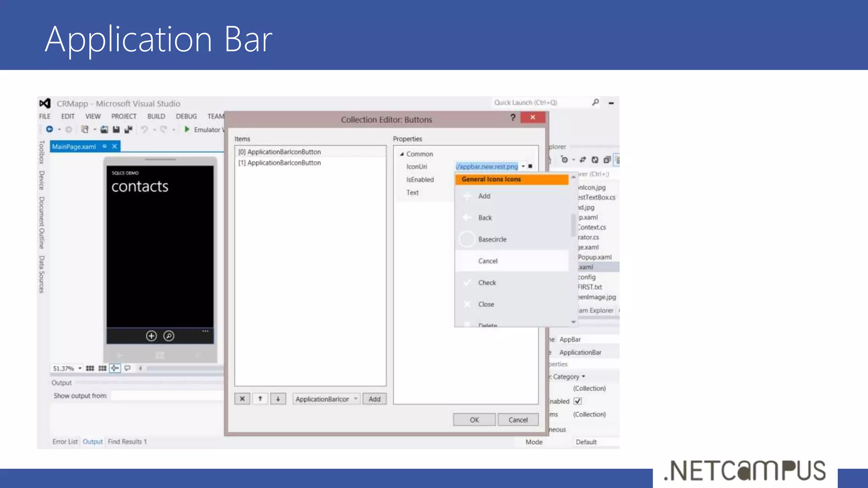The image size is (868, 488).
Task: Open the PROJECT menu
Action: click(x=124, y=116)
